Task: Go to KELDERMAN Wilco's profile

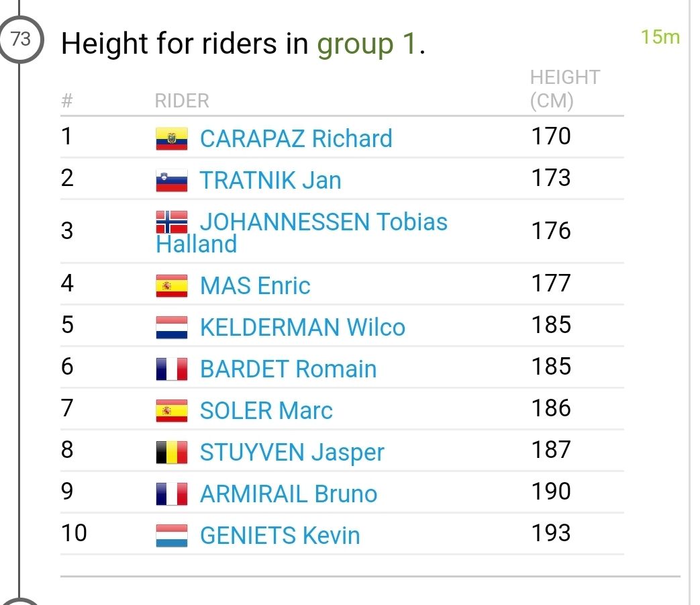Action: (303, 328)
